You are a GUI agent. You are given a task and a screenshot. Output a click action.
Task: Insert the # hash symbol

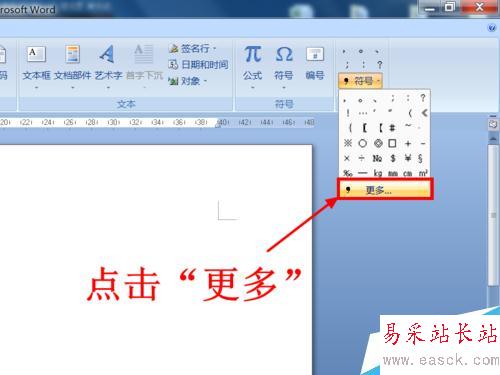coord(392,127)
